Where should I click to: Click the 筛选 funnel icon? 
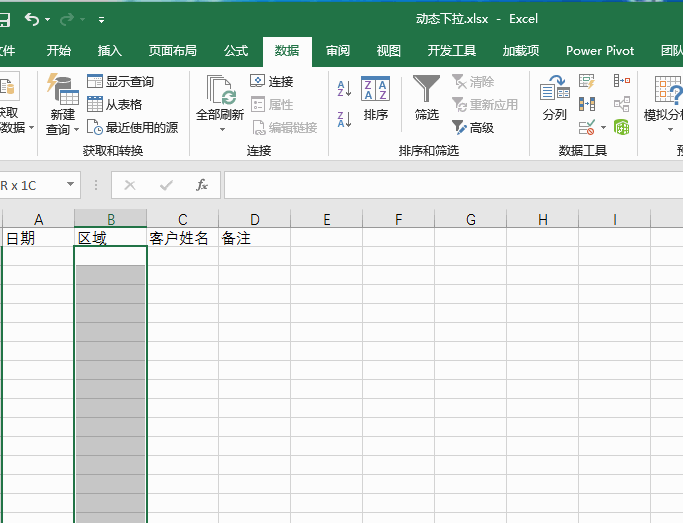point(426,88)
